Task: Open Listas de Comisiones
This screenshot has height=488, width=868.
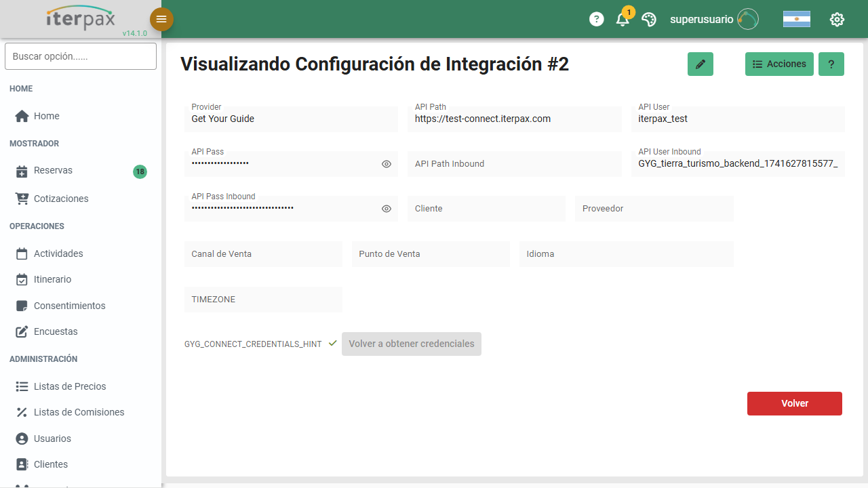Action: coord(79,412)
